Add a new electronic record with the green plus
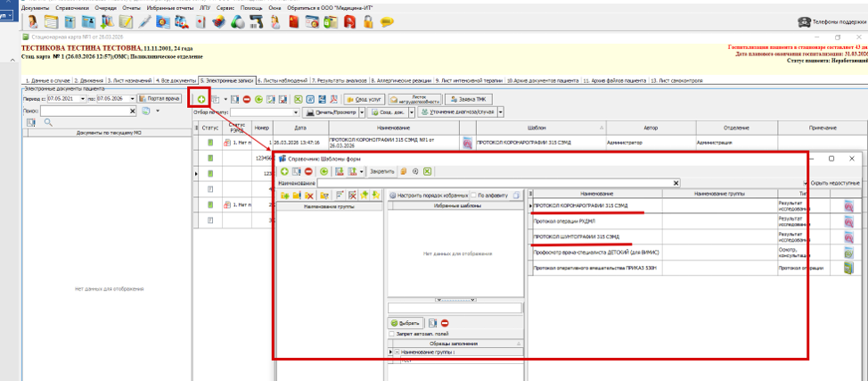 pos(201,99)
